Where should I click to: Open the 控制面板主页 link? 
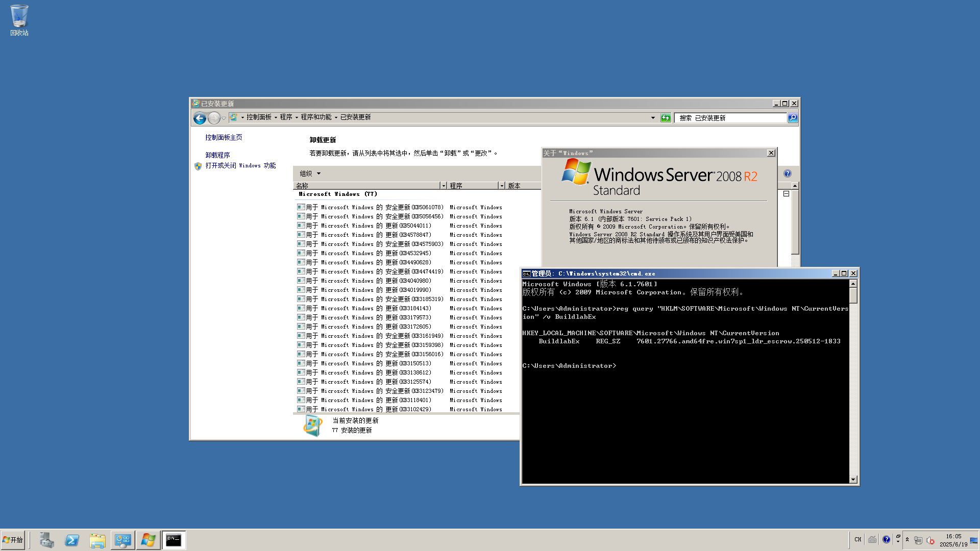tap(224, 137)
